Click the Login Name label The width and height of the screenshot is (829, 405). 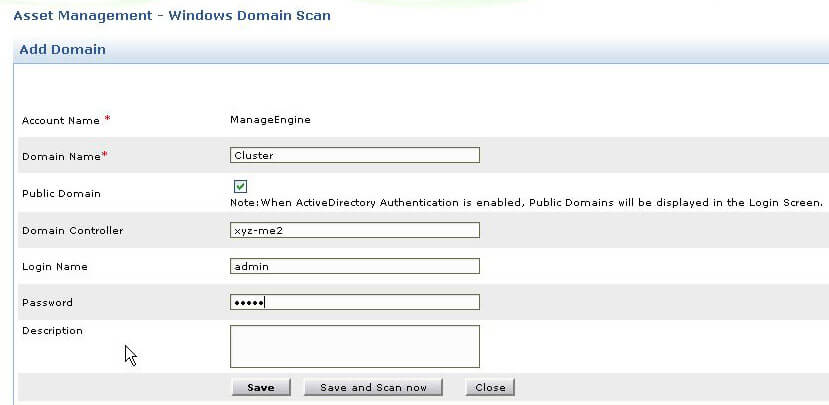click(55, 267)
